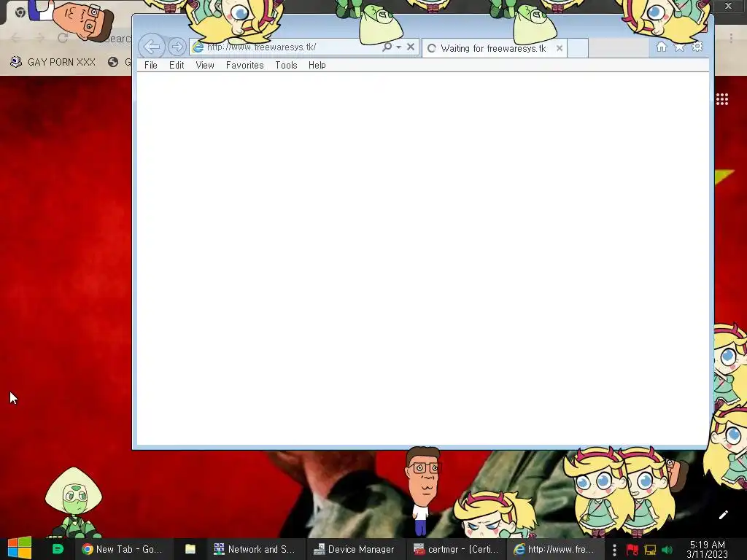
Task: Open the green chat app in taskbar
Action: (58, 549)
